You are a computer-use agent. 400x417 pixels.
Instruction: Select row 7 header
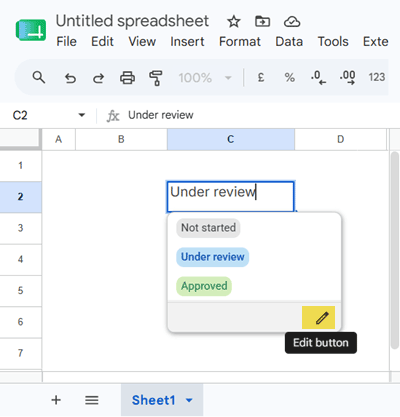point(21,353)
